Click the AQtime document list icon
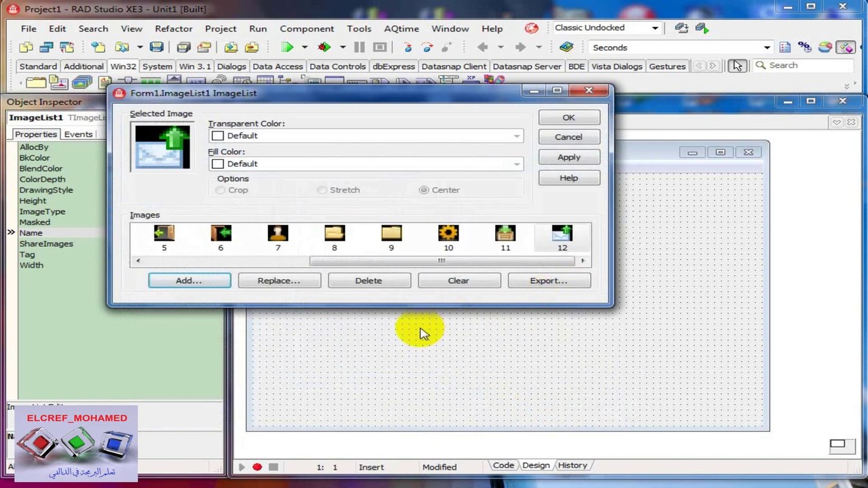Screen dimensions: 868x488 pos(785,47)
